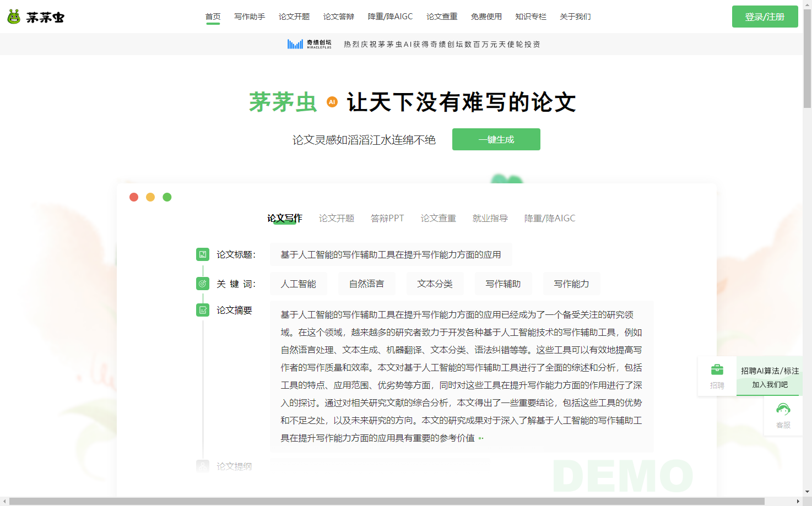
Task: Click the 论文标题: label
Action: (x=236, y=254)
